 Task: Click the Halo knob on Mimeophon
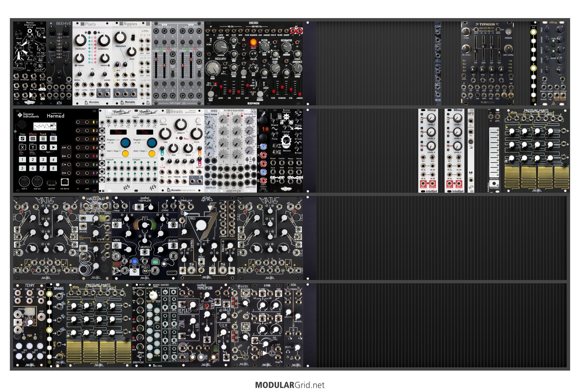coord(224,316)
